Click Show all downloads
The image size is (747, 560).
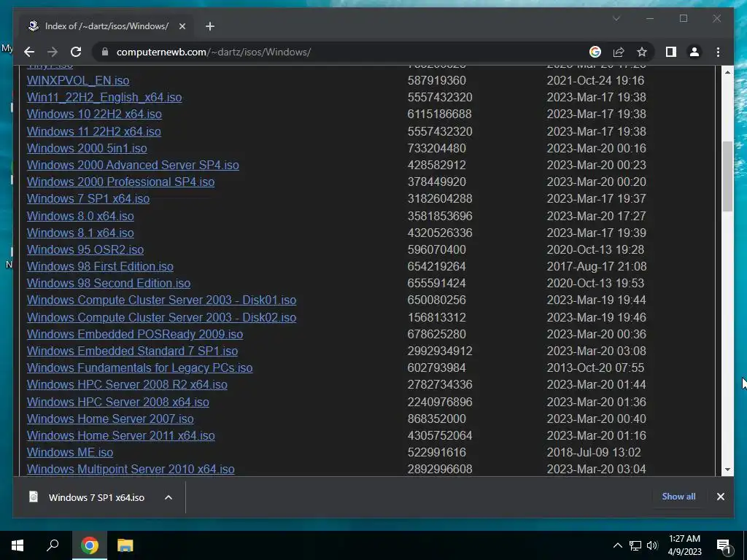coord(678,496)
